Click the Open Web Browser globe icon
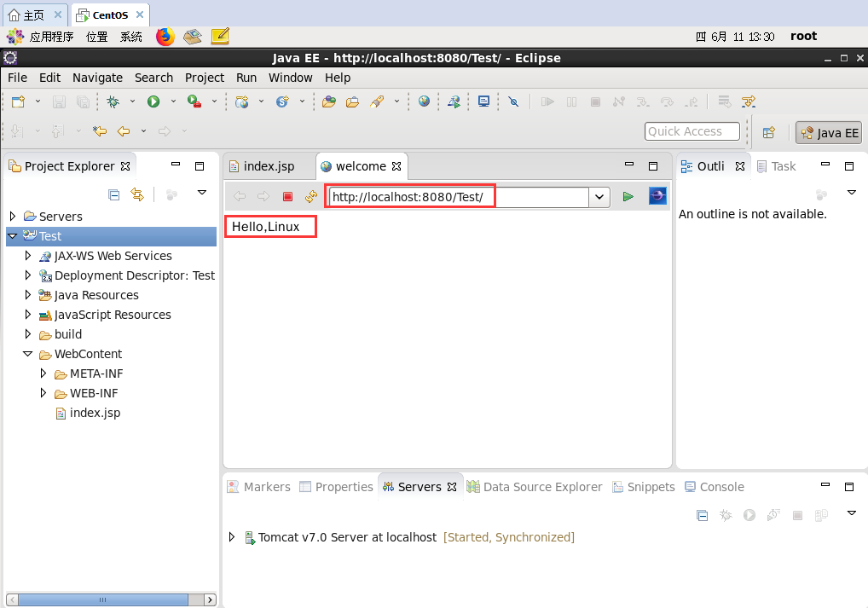Viewport: 868px width, 608px height. tap(424, 101)
